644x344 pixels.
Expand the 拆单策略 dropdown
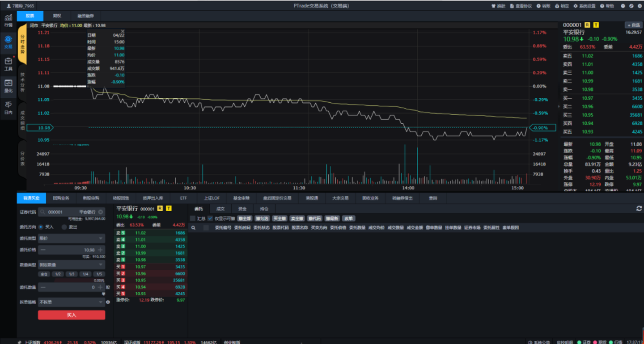[72, 302]
